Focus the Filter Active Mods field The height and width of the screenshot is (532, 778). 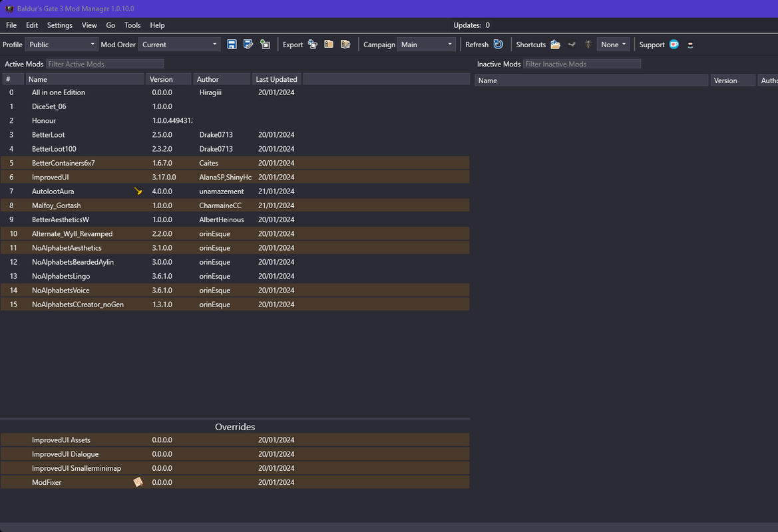click(x=104, y=64)
